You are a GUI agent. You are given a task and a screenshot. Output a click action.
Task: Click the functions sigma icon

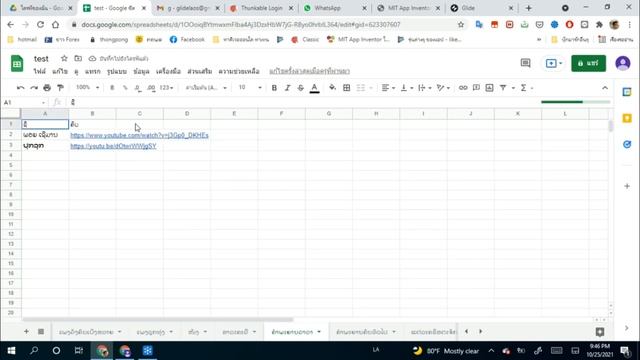click(523, 88)
